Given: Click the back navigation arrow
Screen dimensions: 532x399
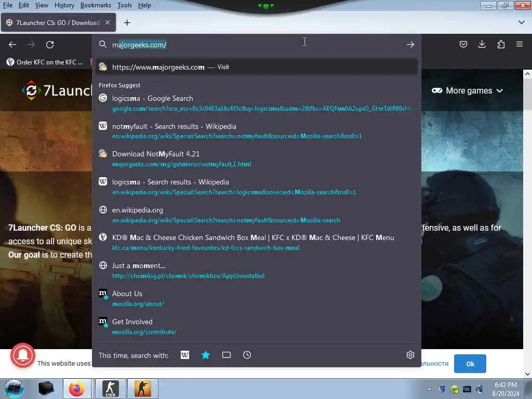Looking at the screenshot, I should point(12,45).
